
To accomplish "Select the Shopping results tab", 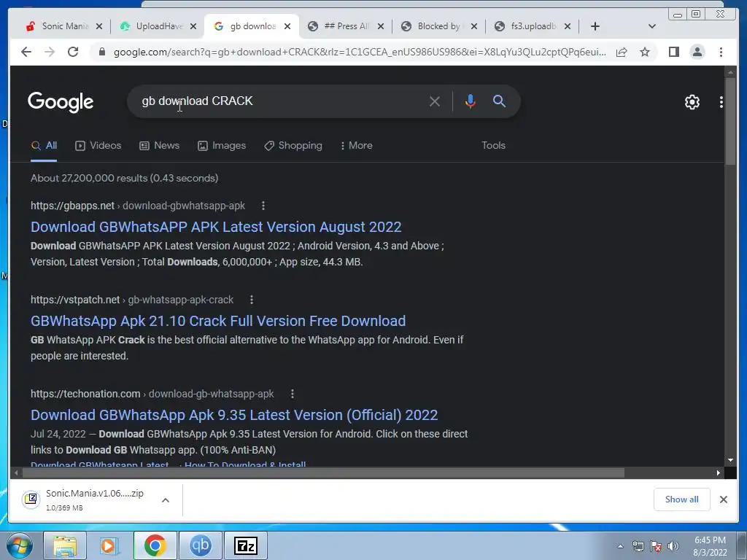I will 293,146.
